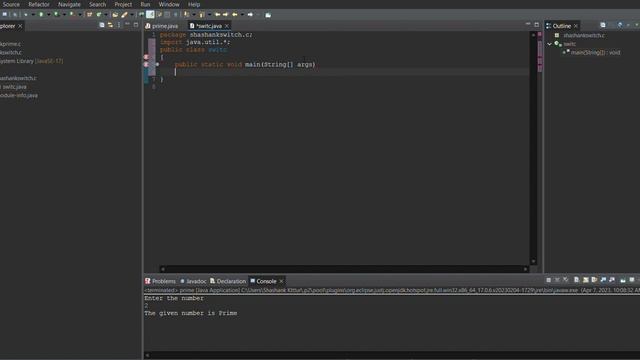Select module-info.java in Package Explorer
The height and width of the screenshot is (360, 640).
click(19, 95)
